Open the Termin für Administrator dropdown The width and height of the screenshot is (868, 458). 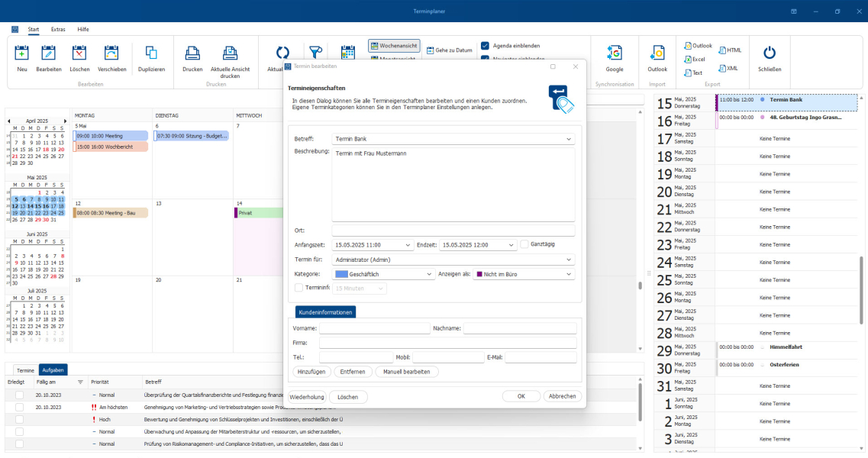[x=453, y=260]
